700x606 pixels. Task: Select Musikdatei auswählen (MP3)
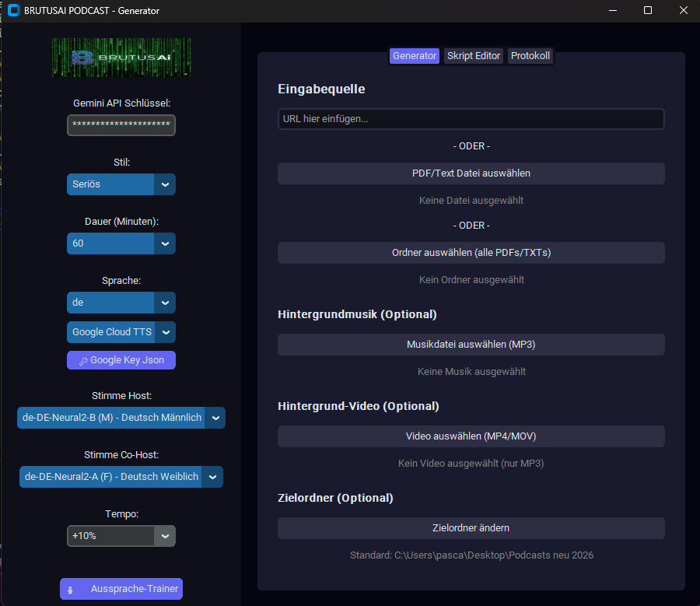[x=471, y=344]
